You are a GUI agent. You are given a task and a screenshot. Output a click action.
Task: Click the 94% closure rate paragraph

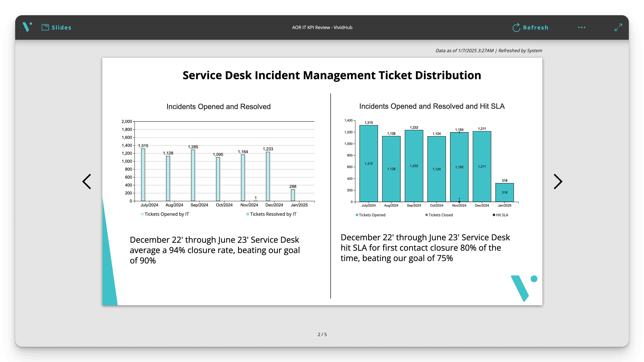coord(215,250)
